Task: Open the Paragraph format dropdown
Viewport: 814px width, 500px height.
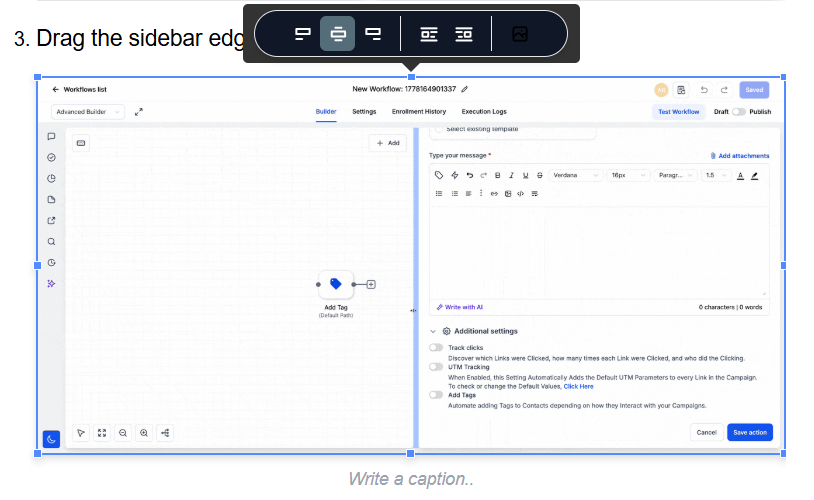Action: 675,175
